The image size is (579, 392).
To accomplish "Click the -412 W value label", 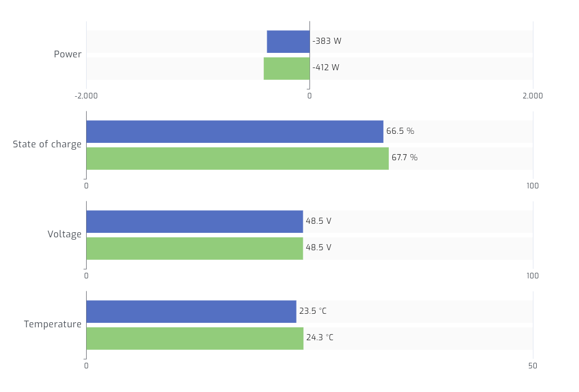I will coord(326,67).
